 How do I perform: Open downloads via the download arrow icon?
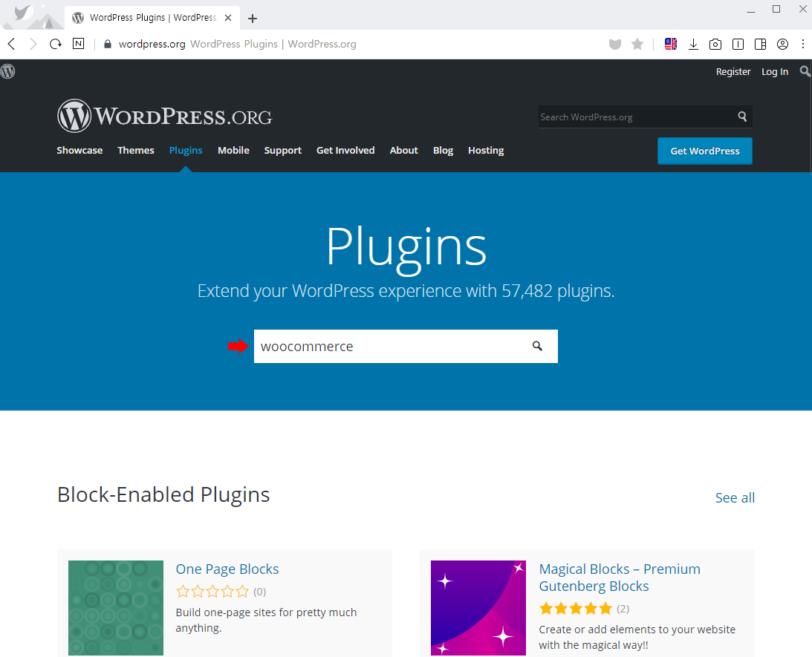(x=693, y=45)
